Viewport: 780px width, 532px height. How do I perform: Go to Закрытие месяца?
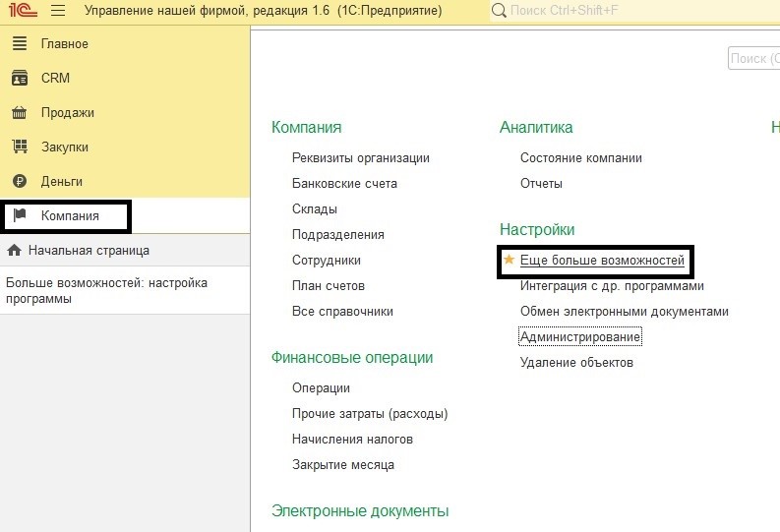point(342,465)
